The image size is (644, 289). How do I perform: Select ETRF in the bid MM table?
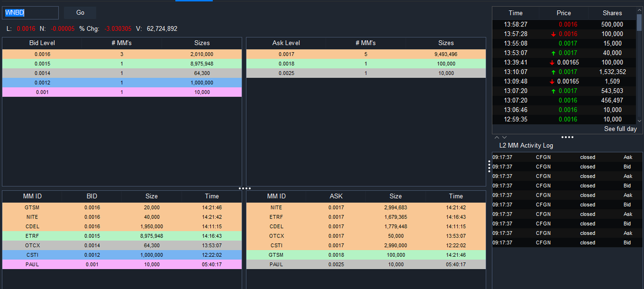click(x=122, y=236)
